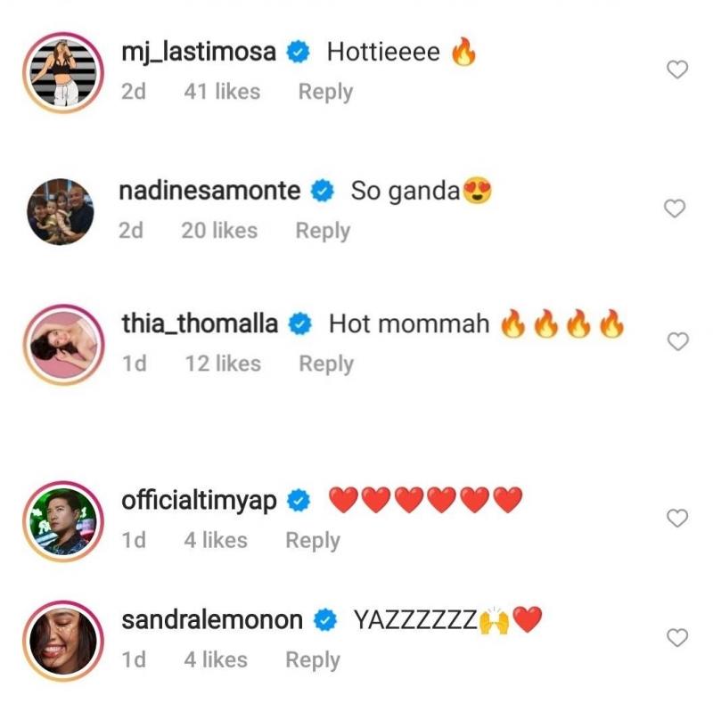Heart officialtimyap's comment
Screen dimensions: 713x728
677,518
